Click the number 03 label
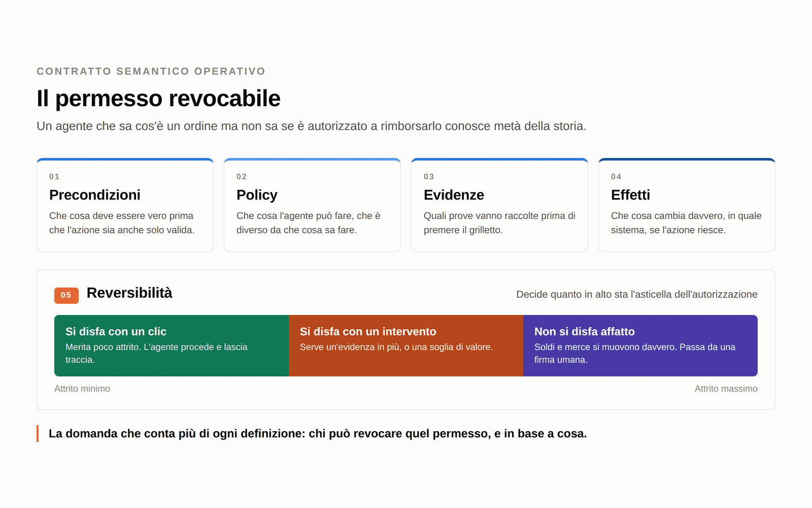 click(429, 177)
